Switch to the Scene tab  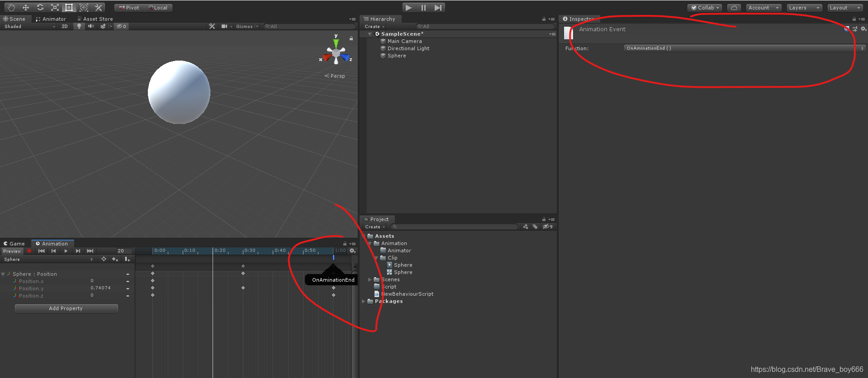point(14,19)
